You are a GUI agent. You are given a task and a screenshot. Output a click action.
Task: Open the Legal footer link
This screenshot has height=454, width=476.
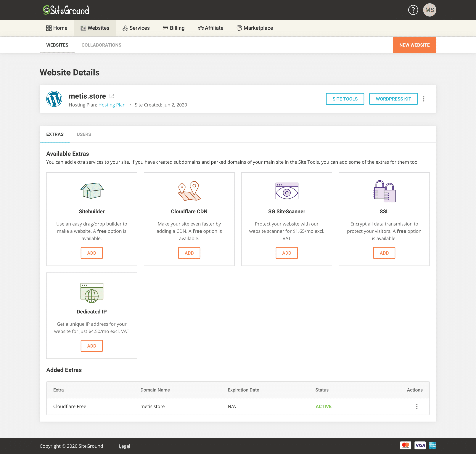coord(124,446)
